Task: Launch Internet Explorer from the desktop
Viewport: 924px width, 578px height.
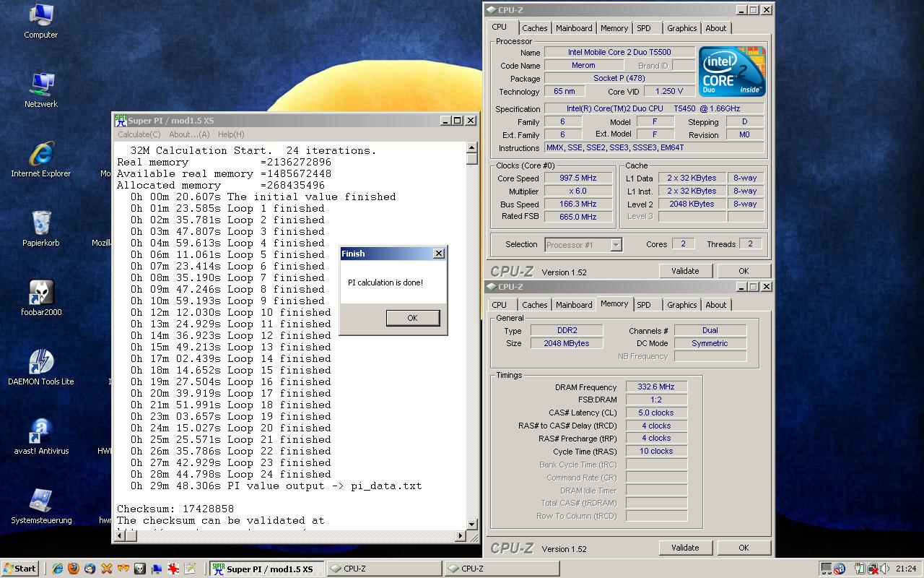Action: tap(41, 159)
